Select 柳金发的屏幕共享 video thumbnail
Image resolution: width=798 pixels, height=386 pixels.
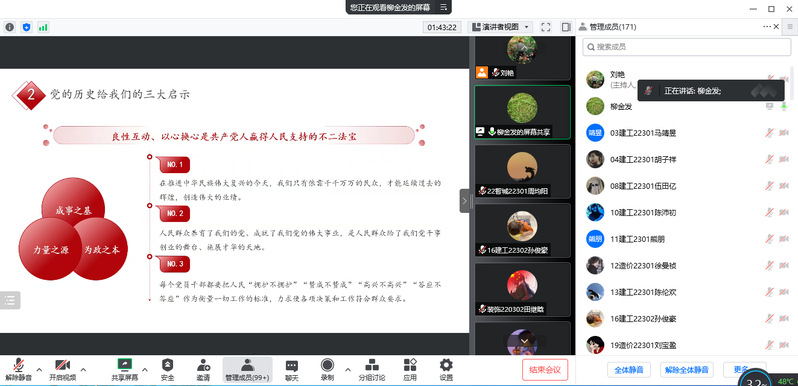click(x=522, y=112)
